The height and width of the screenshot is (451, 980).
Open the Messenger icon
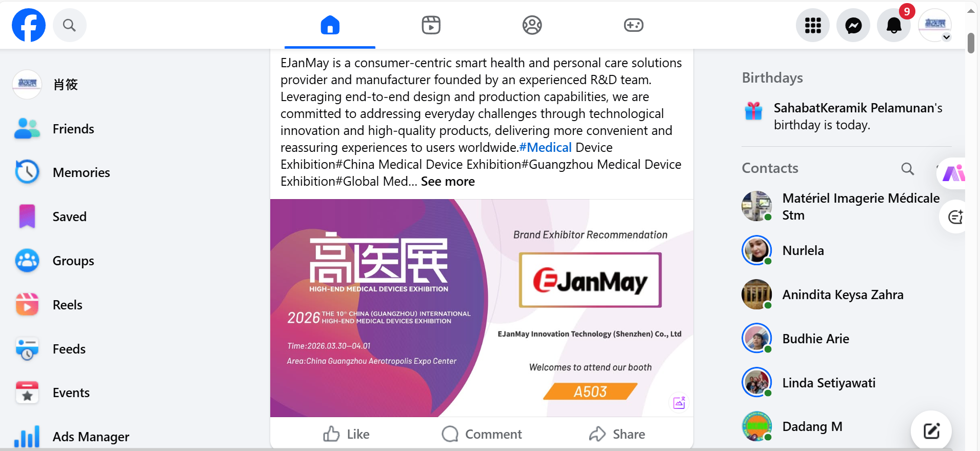coord(853,25)
